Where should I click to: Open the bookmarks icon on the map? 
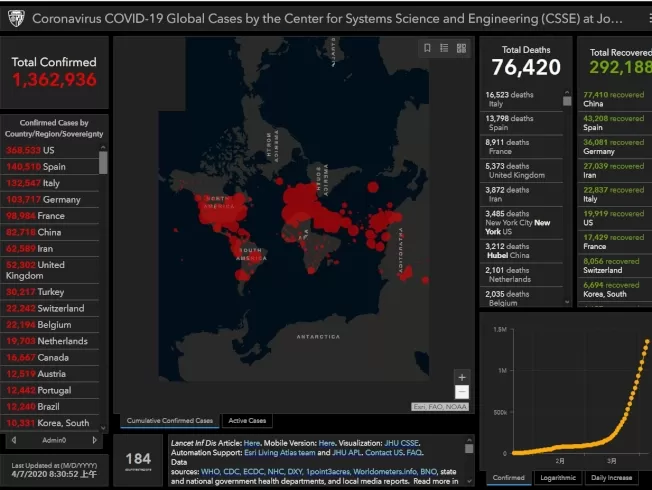(x=427, y=48)
